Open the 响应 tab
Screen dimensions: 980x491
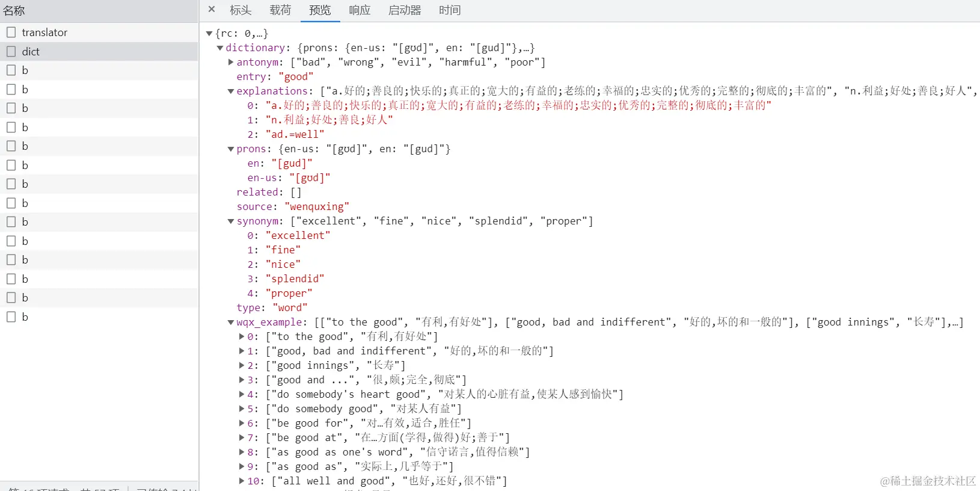360,10
